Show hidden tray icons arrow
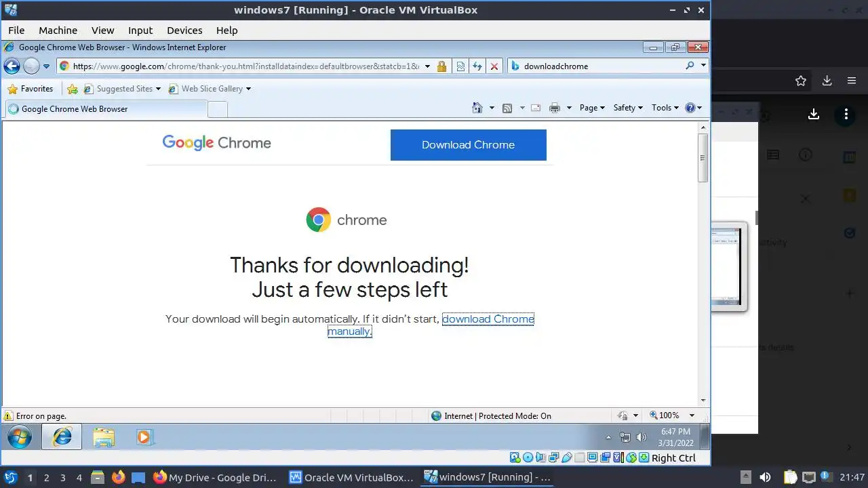868x488 pixels. click(x=608, y=438)
